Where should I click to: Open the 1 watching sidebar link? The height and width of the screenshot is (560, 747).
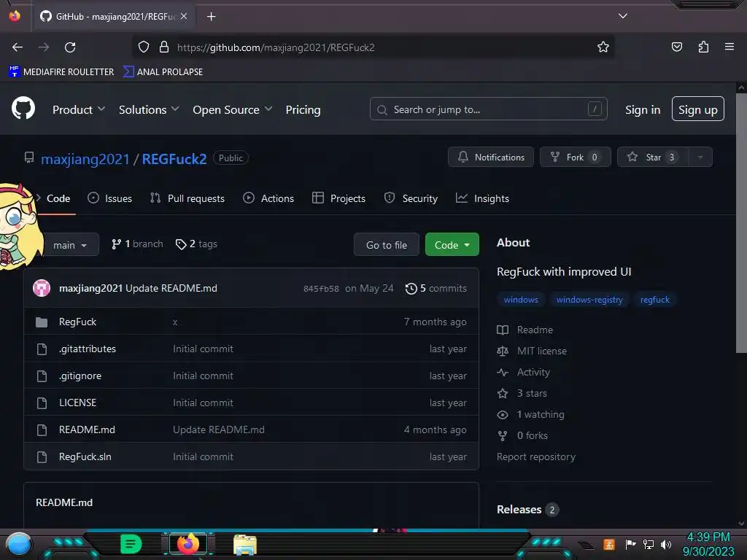[x=531, y=414]
